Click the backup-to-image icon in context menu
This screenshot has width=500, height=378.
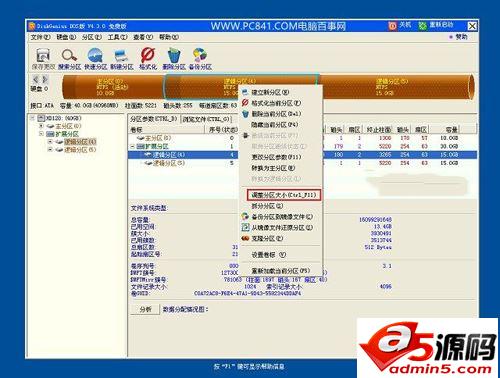point(245,217)
